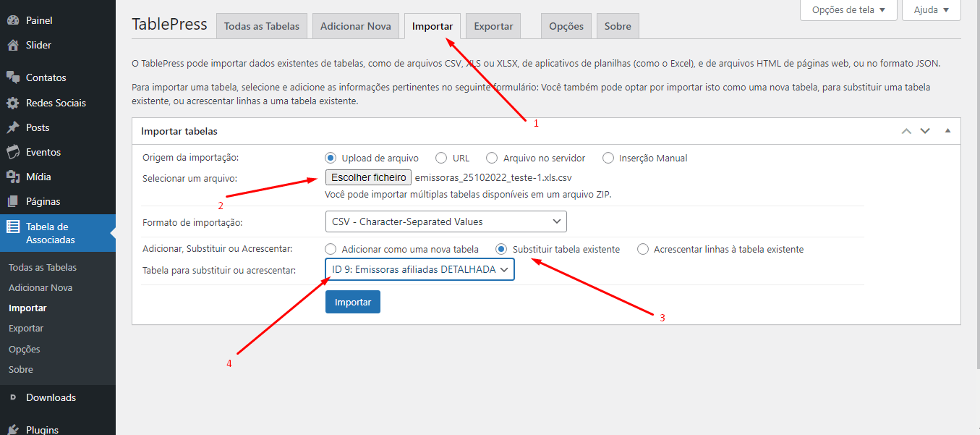The image size is (980, 435).
Task: Open the Formato de importação dropdown
Action: 446,221
